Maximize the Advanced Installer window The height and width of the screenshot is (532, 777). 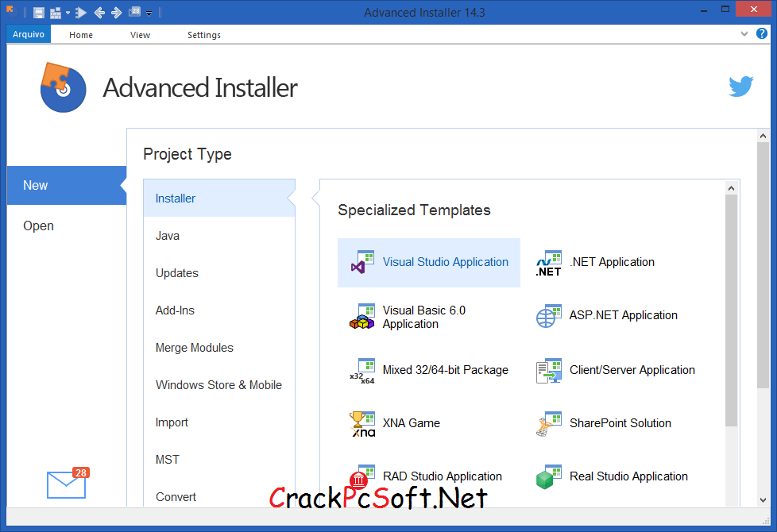pyautogui.click(x=725, y=10)
